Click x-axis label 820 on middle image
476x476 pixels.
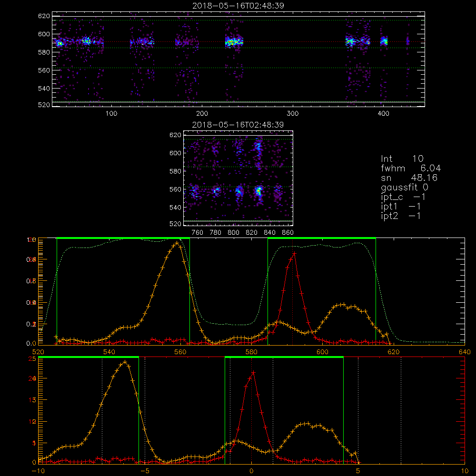pos(252,233)
